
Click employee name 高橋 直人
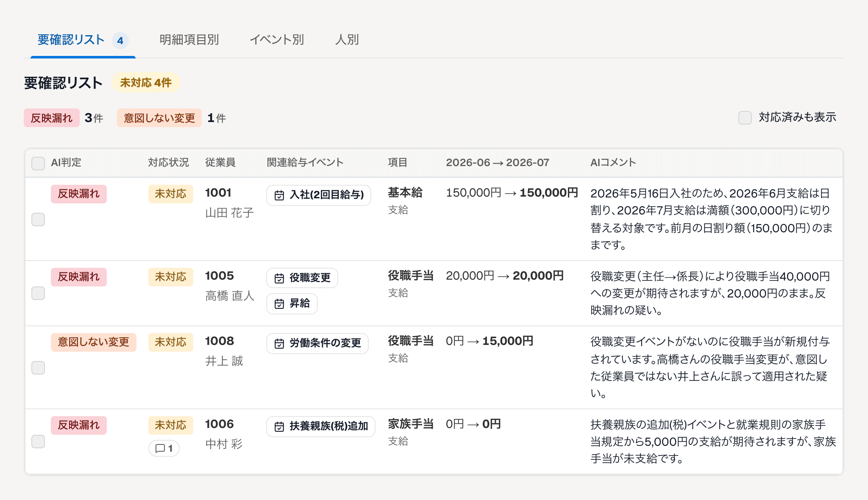coord(230,296)
